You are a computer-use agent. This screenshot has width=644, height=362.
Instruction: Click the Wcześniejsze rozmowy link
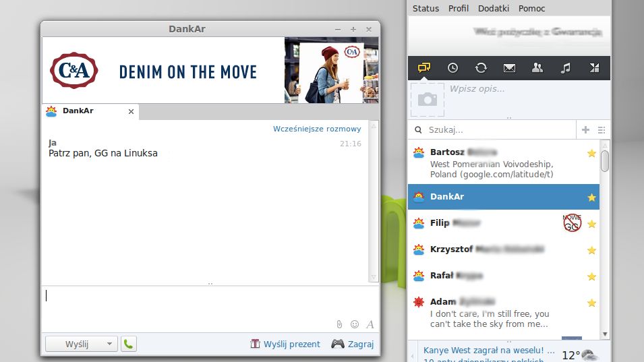click(317, 129)
